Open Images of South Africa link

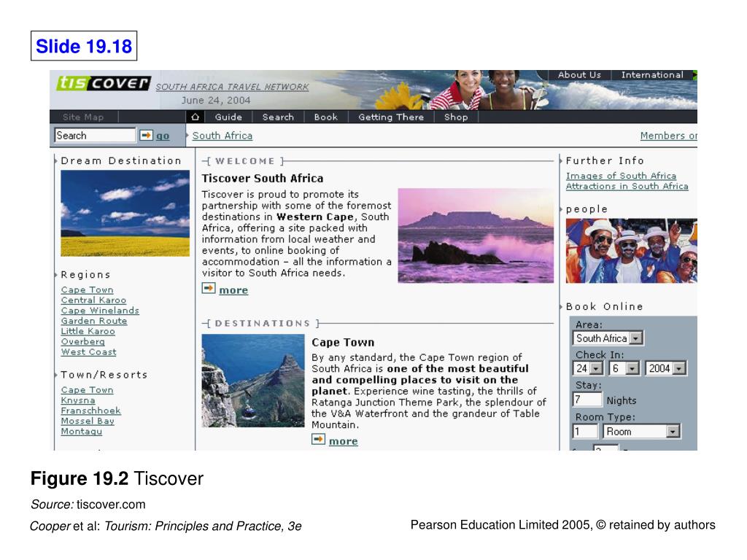[x=621, y=176]
